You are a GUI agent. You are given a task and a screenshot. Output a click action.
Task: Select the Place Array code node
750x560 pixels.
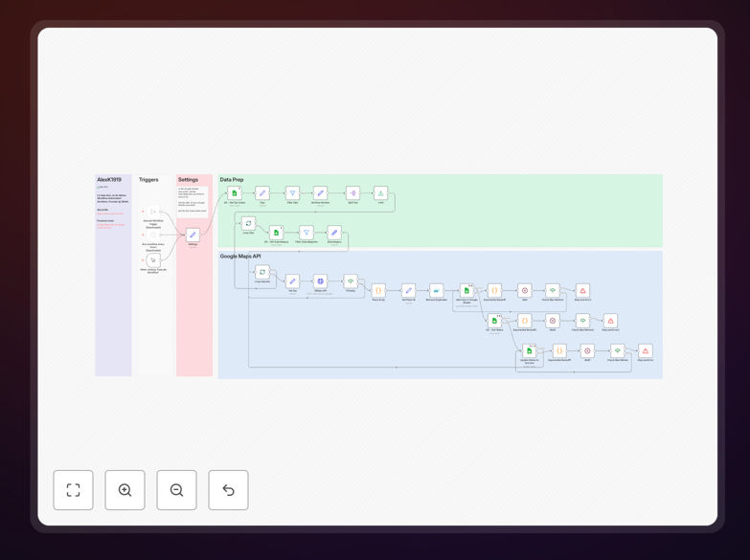pos(378,290)
